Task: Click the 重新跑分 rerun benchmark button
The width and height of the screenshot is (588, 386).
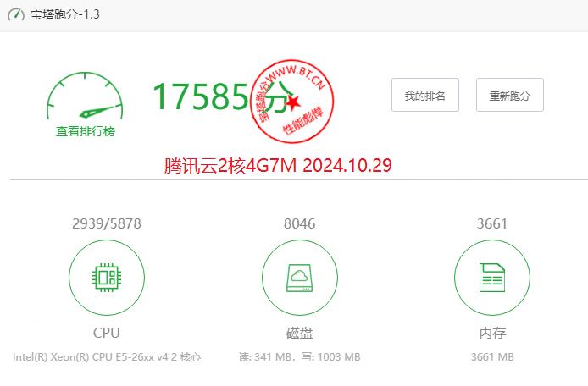Action: pyautogui.click(x=509, y=95)
